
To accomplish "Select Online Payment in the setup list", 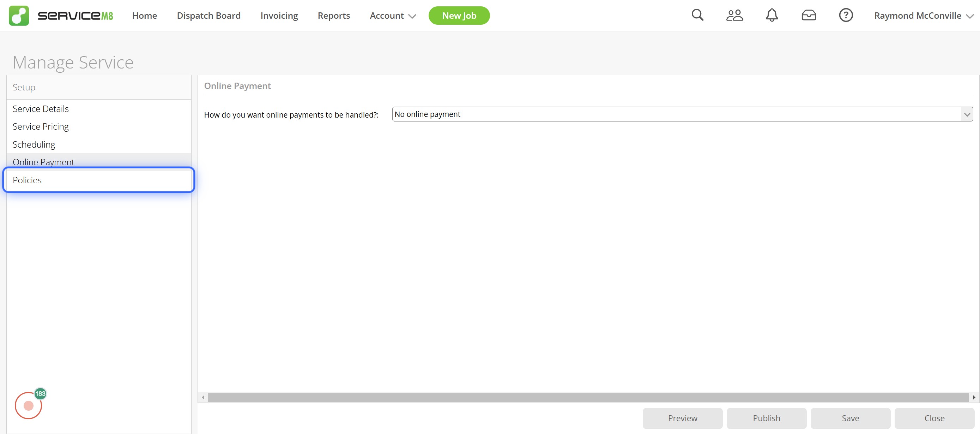I will 99,161.
